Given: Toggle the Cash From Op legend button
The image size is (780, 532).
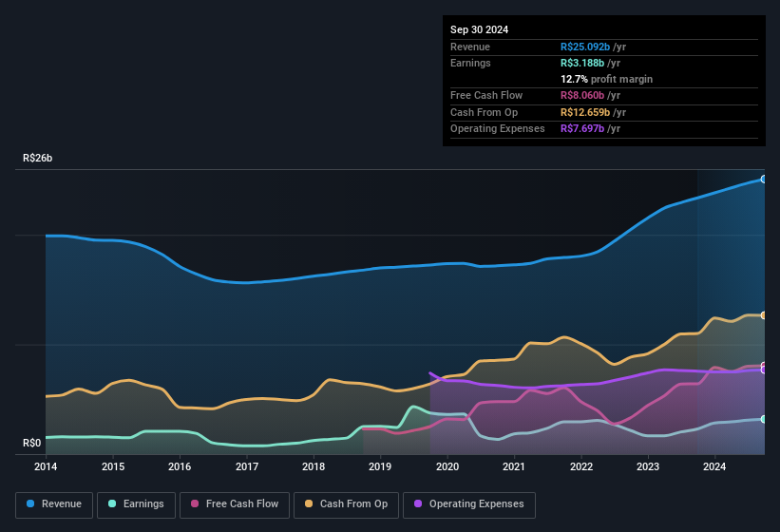Looking at the screenshot, I should point(346,504).
